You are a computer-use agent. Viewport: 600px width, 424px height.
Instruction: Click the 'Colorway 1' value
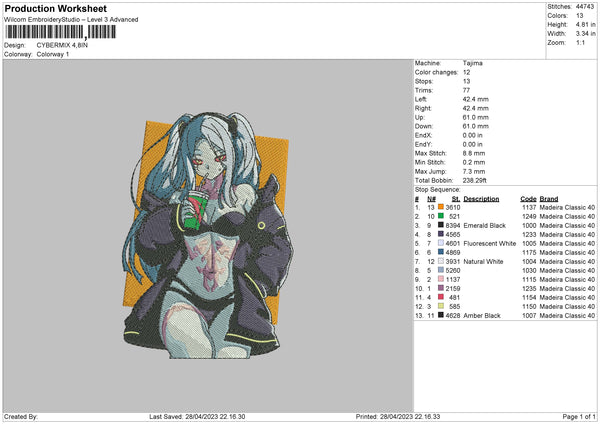click(x=53, y=54)
